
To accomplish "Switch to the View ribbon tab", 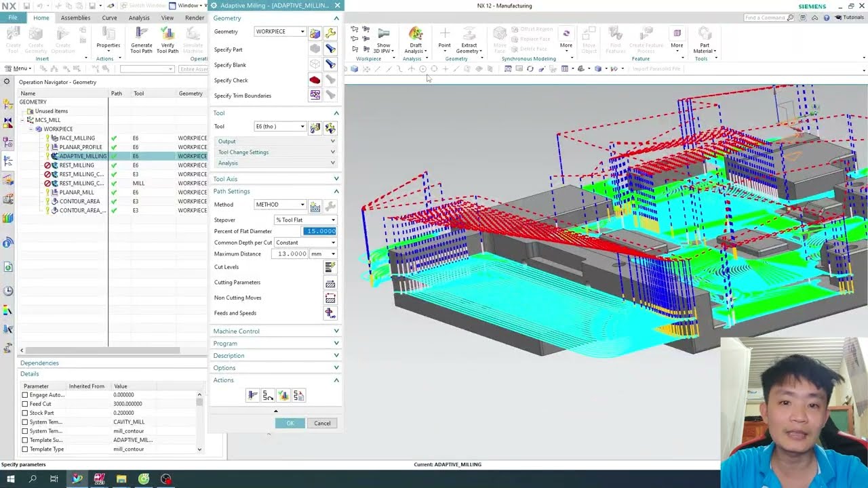I will (167, 18).
